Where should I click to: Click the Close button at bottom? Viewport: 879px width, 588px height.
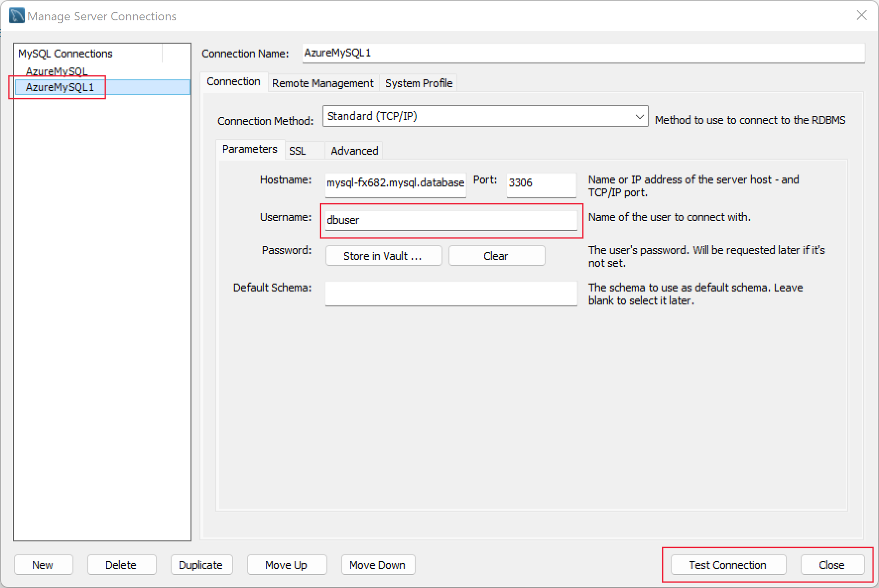pos(832,565)
